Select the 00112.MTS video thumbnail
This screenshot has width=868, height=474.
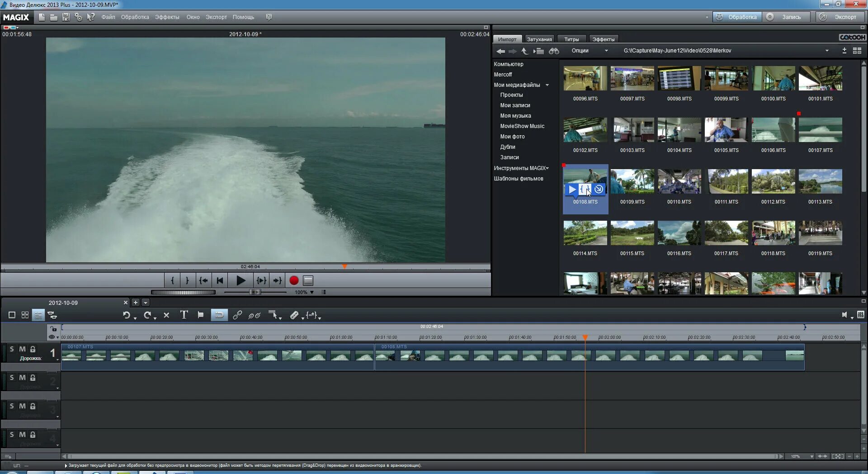click(773, 182)
